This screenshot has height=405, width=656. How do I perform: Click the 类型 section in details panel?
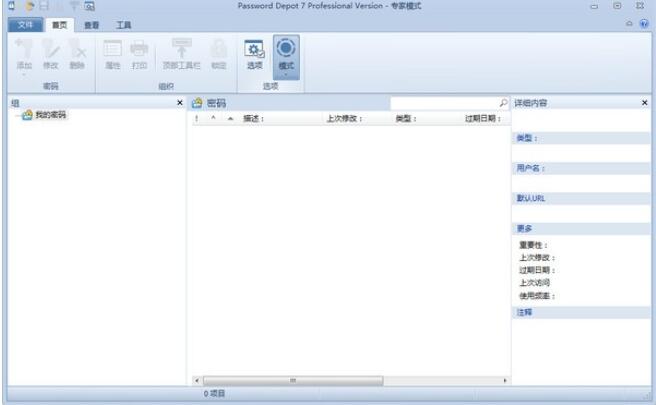(x=581, y=138)
